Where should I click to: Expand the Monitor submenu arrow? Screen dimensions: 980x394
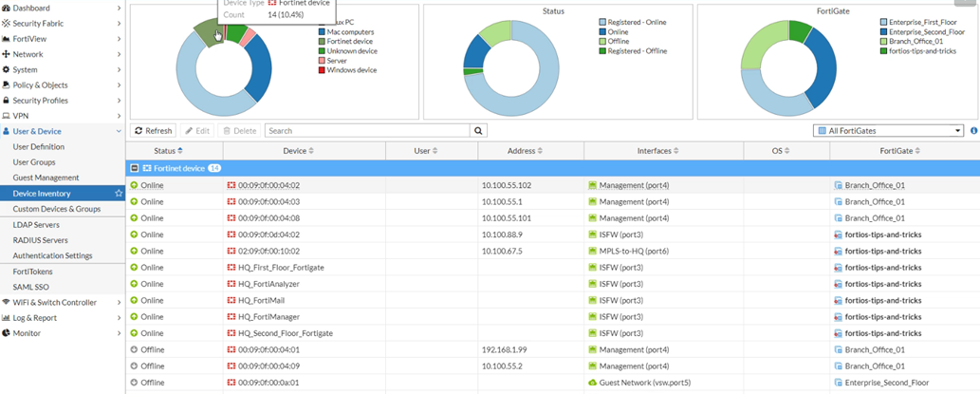[x=119, y=333]
